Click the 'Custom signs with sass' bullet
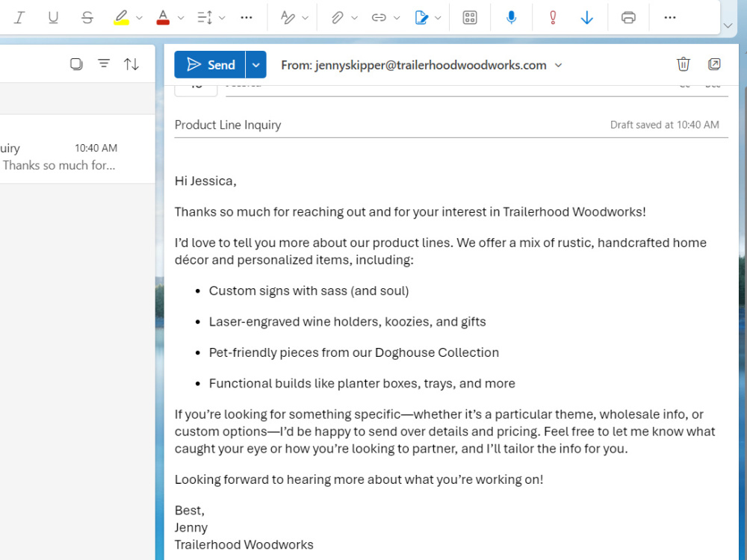Viewport: 747px width, 560px height. click(309, 291)
